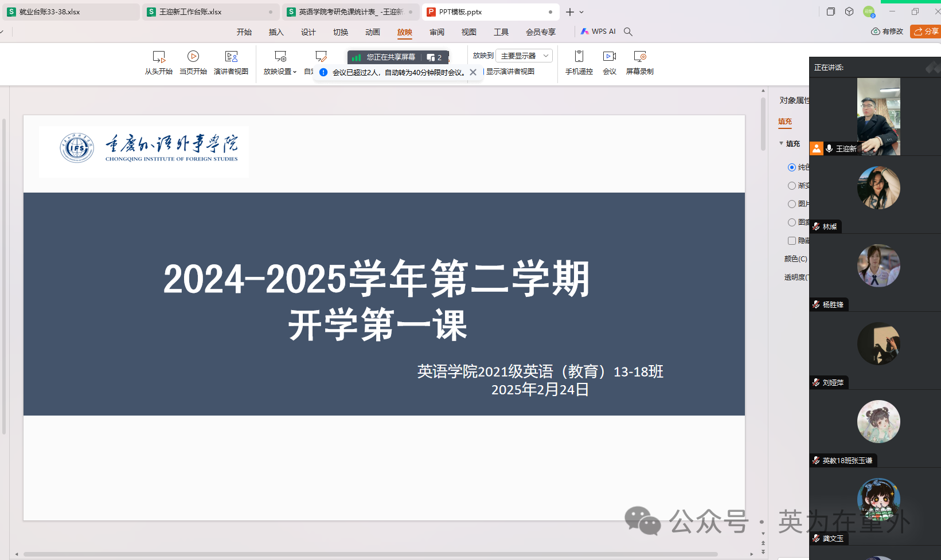Start slideshow from beginning (从头开始)

tap(159, 63)
